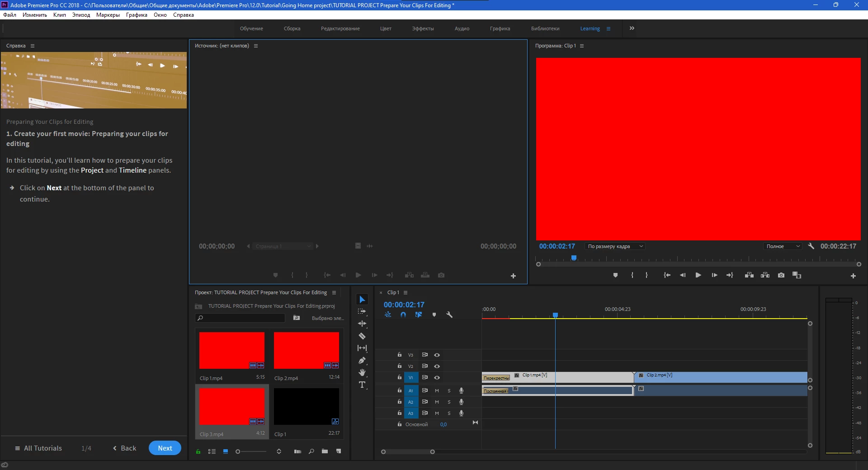This screenshot has height=470, width=868.
Task: Mute audio track A1
Action: point(437,390)
